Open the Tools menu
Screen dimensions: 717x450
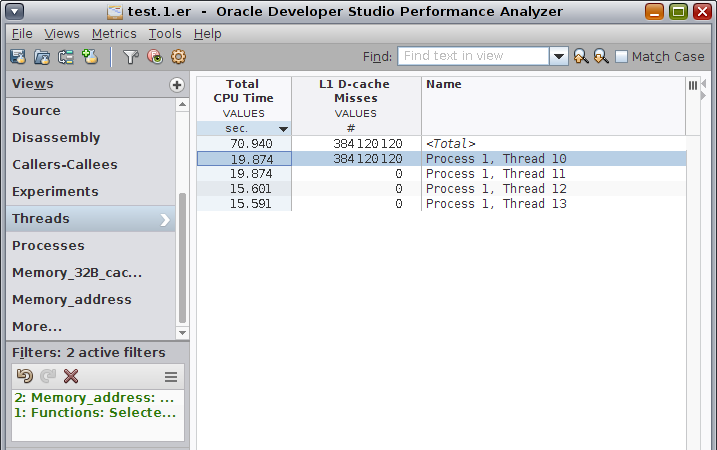click(x=165, y=33)
